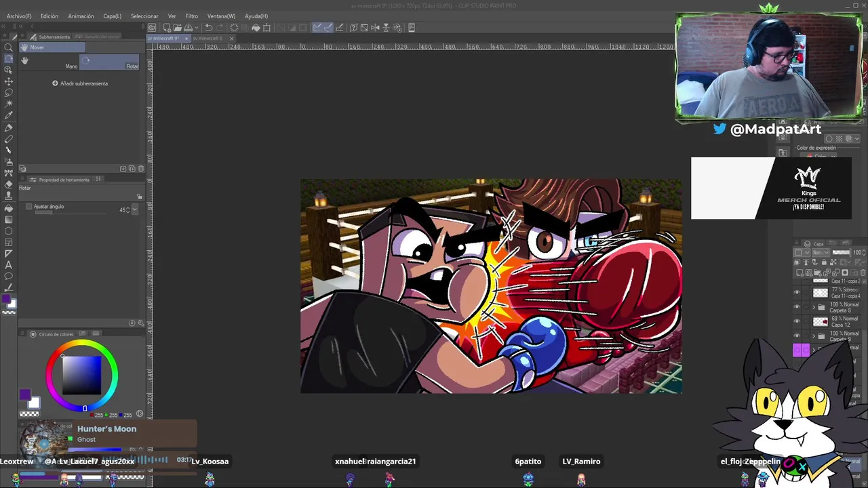Viewport: 868px width, 488px height.
Task: Hide the Carpeta 9 folder layer
Action: [797, 335]
